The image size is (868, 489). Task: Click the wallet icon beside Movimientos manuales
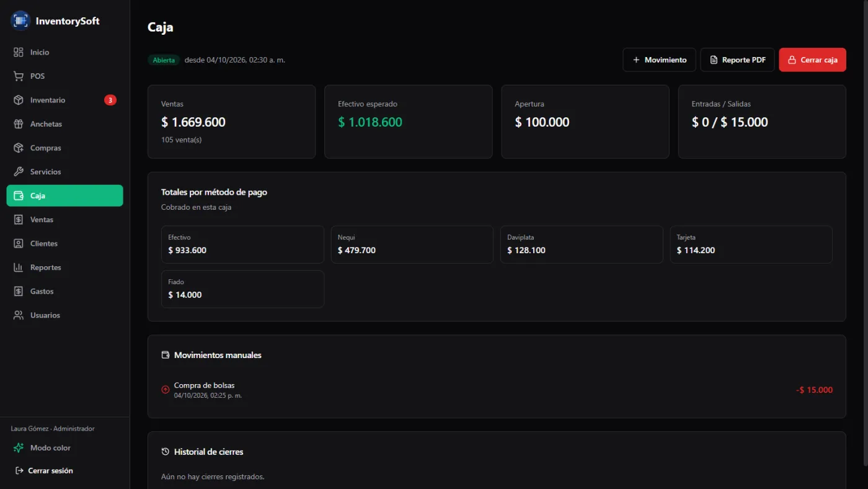click(166, 355)
